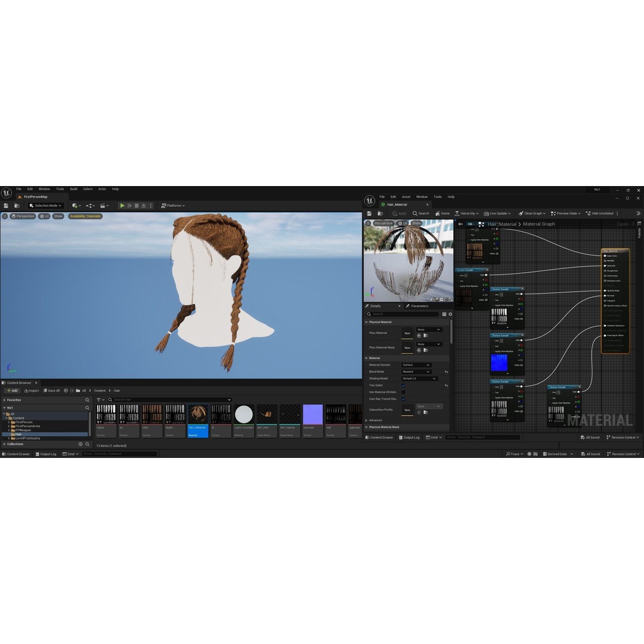Screen dimensions: 644x644
Task: Open the Search icon in Material editor toolbar
Action: click(415, 213)
